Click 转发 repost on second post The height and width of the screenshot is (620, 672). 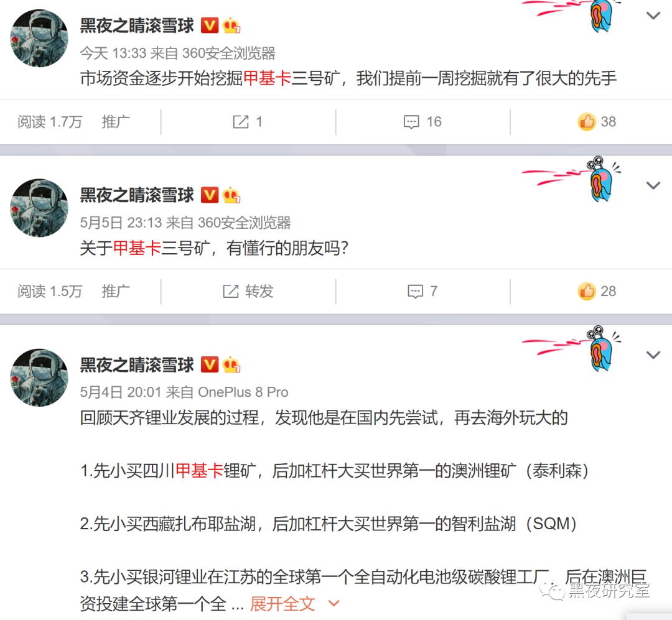[248, 292]
